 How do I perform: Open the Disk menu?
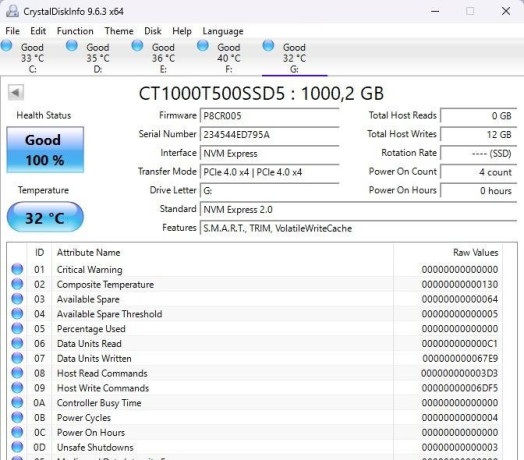click(153, 31)
